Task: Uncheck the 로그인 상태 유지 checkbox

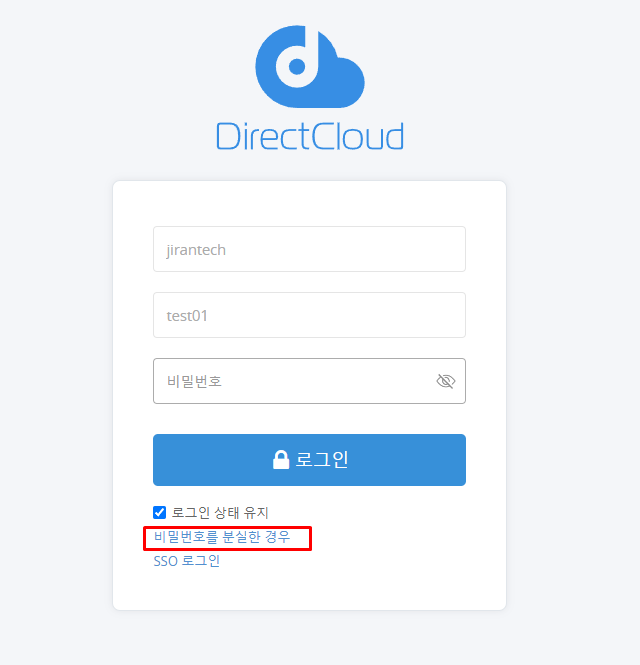Action: 159,512
